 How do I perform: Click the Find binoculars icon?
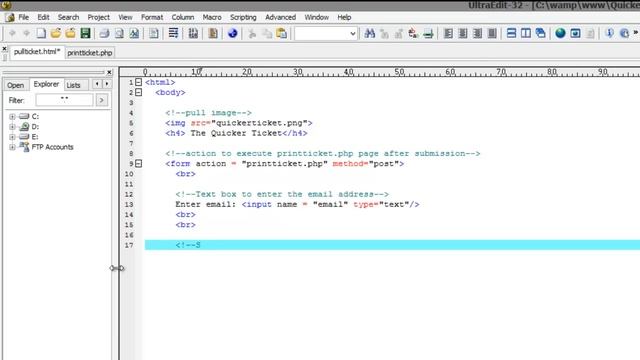point(369,33)
